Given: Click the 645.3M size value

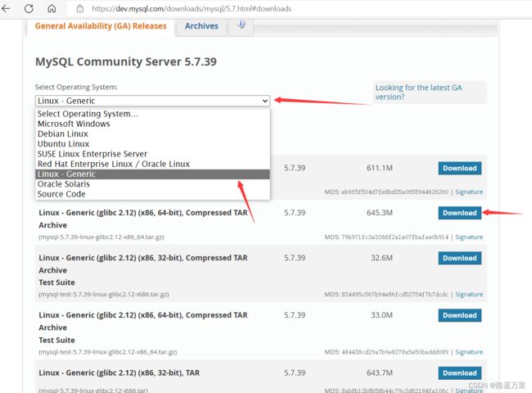Looking at the screenshot, I should pos(379,213).
